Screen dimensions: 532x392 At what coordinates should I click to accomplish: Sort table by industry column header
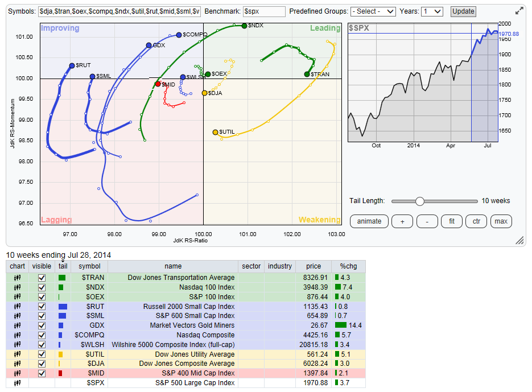[x=279, y=266]
